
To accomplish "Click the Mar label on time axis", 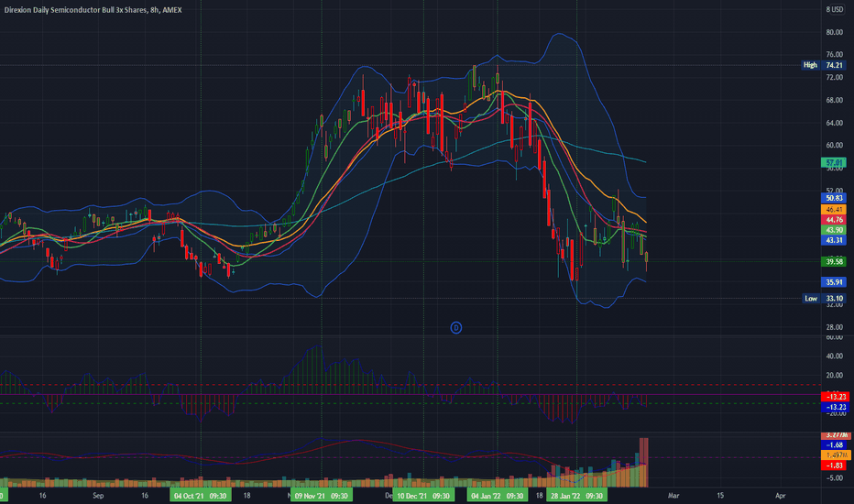I will click(673, 495).
